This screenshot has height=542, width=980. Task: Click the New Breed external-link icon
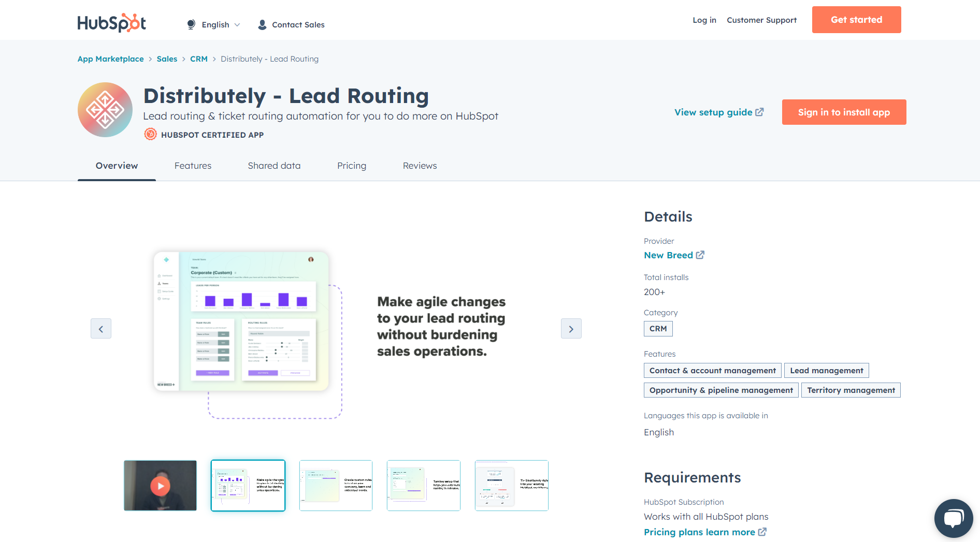pyautogui.click(x=700, y=255)
